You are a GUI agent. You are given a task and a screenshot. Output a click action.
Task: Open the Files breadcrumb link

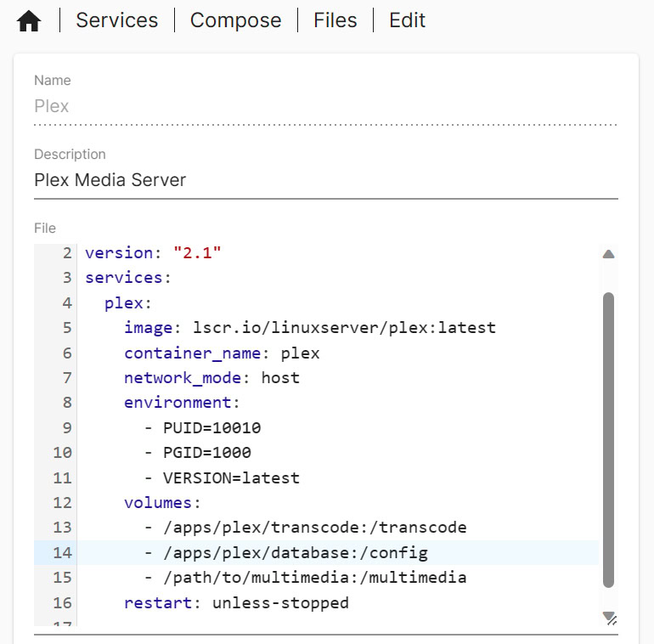point(335,20)
